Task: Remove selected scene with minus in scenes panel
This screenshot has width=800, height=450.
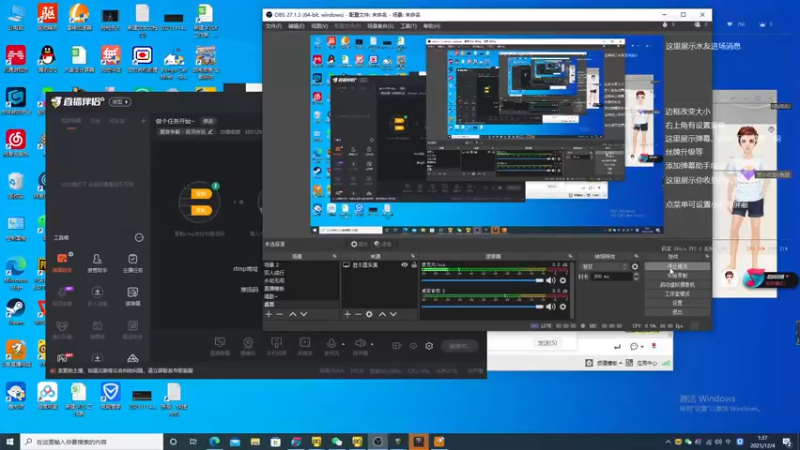Action: 280,314
